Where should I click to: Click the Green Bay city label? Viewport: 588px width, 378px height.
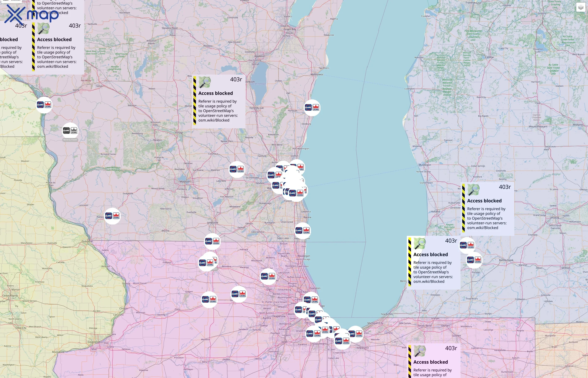290,29
